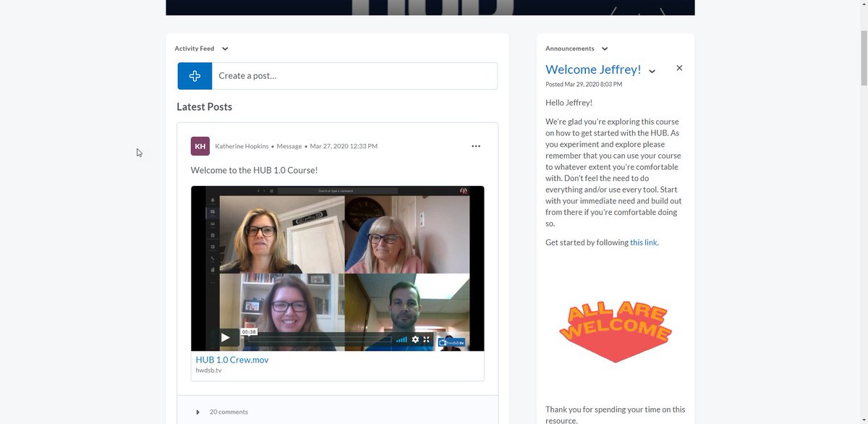Follow the 'this link' hyperlink
The width and height of the screenshot is (868, 424).
(644, 242)
